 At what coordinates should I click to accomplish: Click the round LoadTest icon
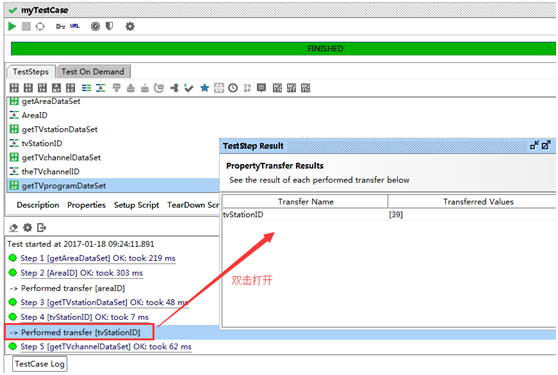95,26
